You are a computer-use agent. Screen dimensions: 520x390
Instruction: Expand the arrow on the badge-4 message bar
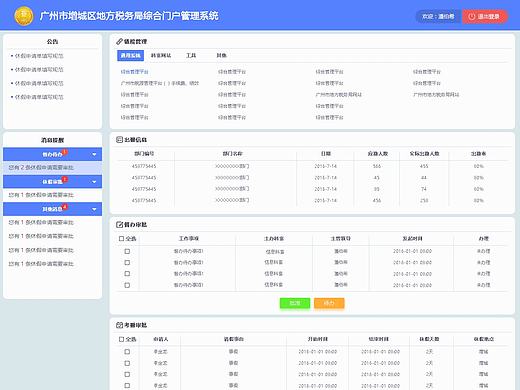tap(94, 209)
